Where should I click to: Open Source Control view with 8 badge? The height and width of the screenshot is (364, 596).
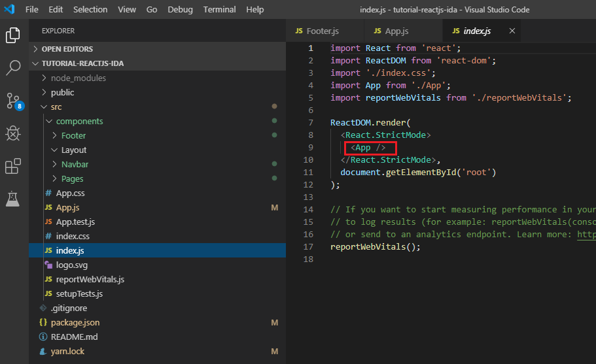14,101
